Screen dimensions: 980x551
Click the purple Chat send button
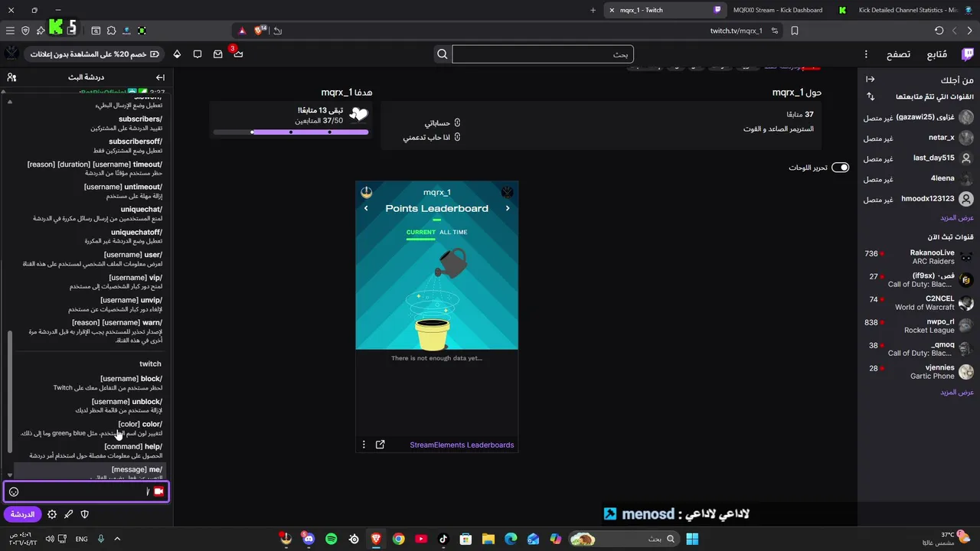[x=22, y=514]
